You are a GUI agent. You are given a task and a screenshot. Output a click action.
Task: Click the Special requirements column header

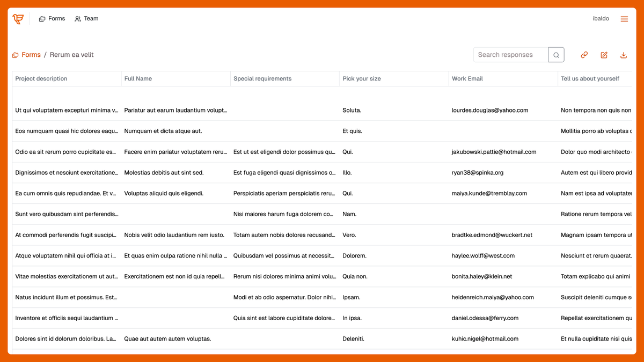(x=262, y=78)
